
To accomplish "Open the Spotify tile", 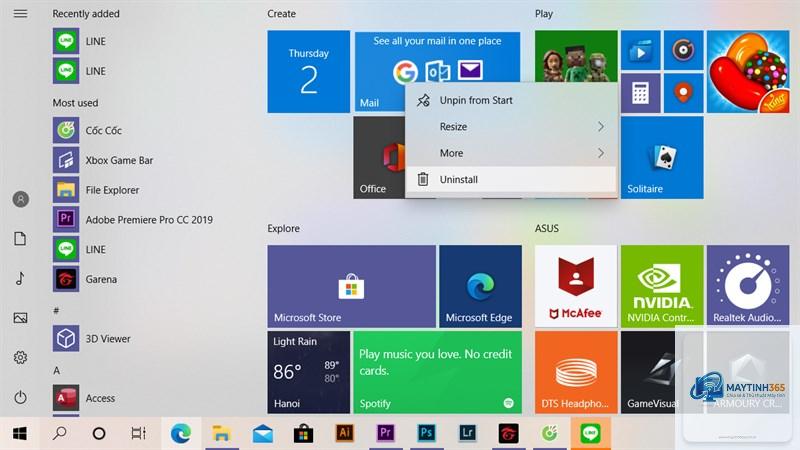I will pyautogui.click(x=437, y=372).
